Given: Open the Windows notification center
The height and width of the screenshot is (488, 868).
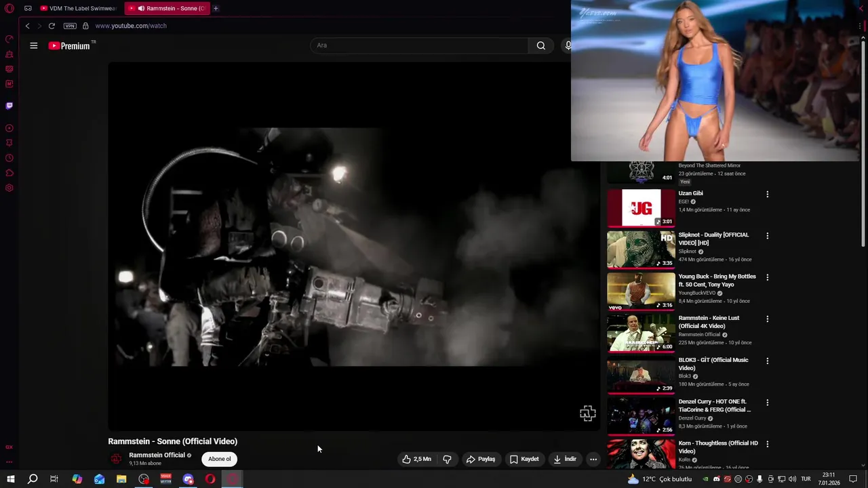Looking at the screenshot, I should click(x=853, y=479).
